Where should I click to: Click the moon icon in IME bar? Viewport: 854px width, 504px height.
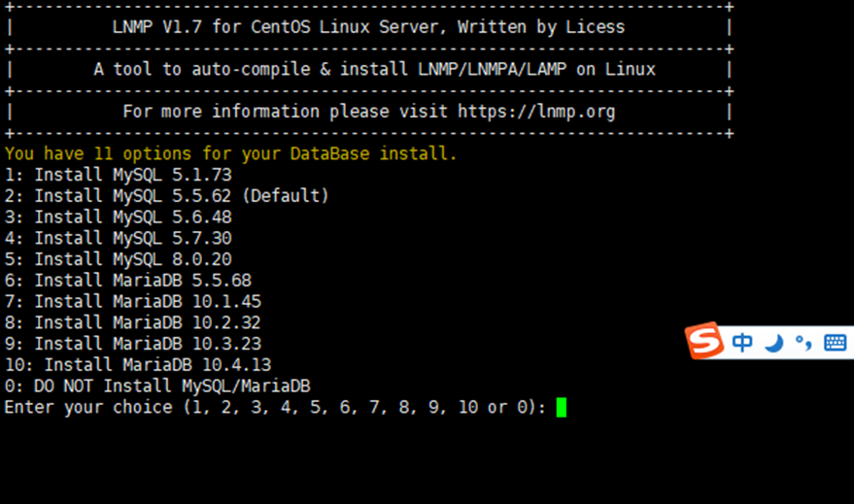[773, 343]
